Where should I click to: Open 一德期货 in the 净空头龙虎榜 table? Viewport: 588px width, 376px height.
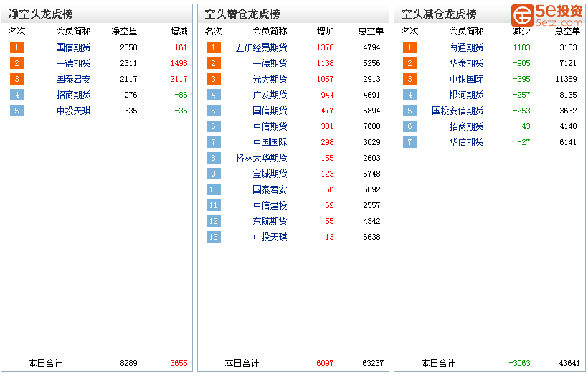click(73, 63)
